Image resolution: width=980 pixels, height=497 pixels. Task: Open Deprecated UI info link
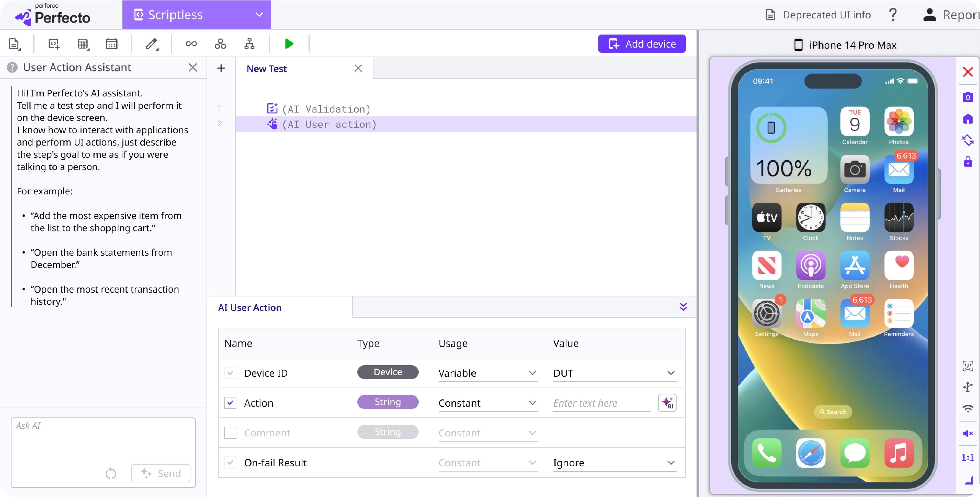coord(818,15)
